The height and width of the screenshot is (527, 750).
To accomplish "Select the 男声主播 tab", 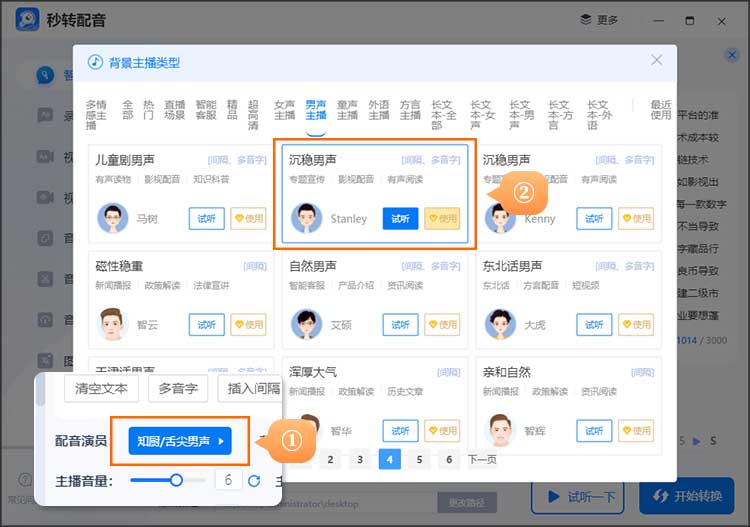I will (316, 110).
